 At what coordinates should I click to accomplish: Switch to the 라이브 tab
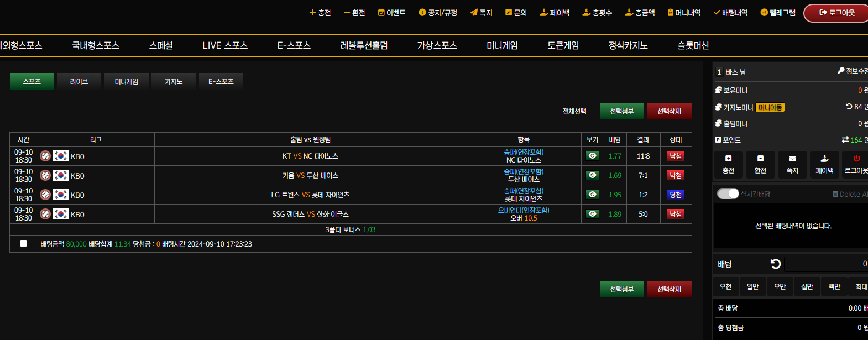point(79,81)
